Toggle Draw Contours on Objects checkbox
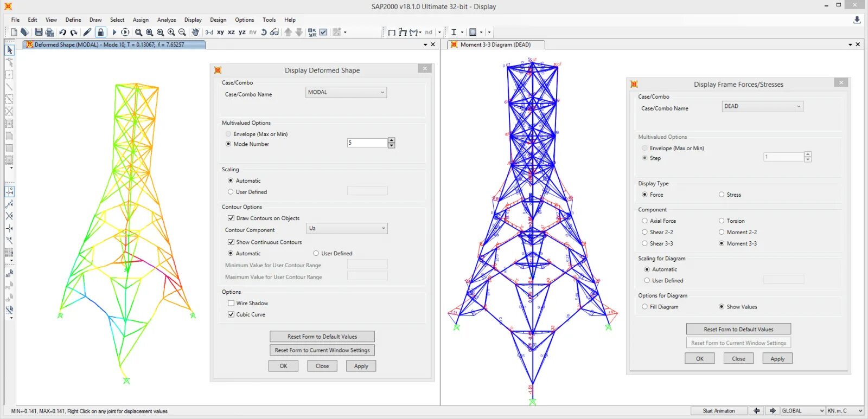Screen dimensions: 868x419 point(231,218)
